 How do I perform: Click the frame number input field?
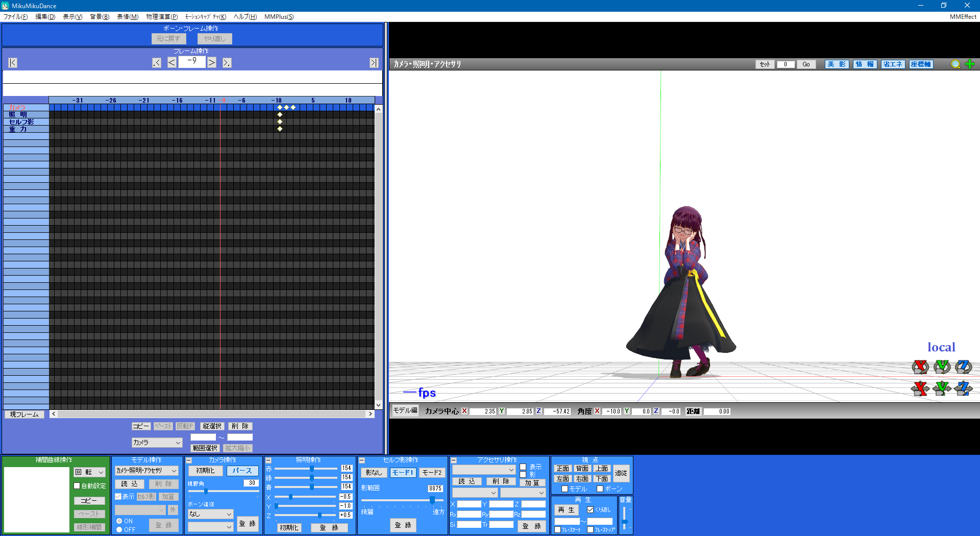(191, 62)
